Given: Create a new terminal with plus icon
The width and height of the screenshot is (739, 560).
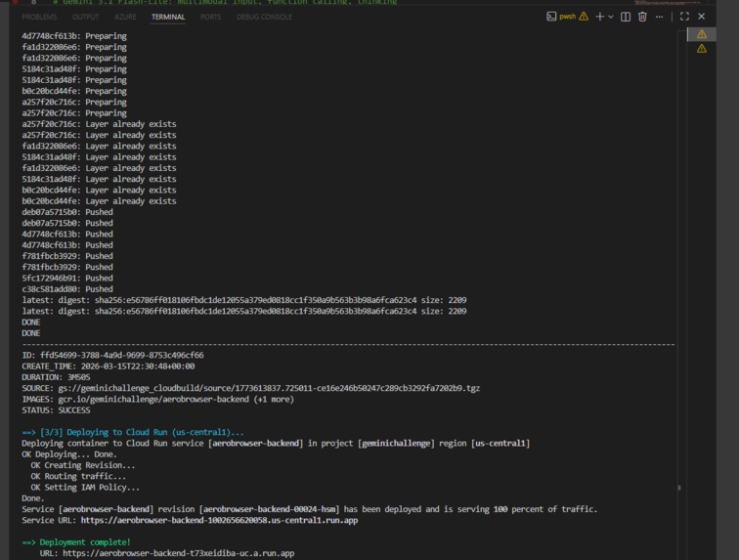Looking at the screenshot, I should pyautogui.click(x=599, y=17).
